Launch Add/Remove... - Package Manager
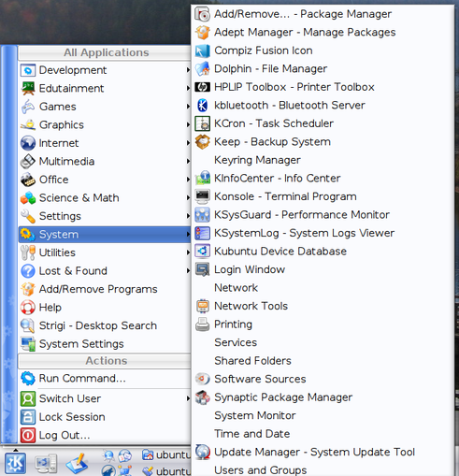The width and height of the screenshot is (459, 476). (323, 14)
